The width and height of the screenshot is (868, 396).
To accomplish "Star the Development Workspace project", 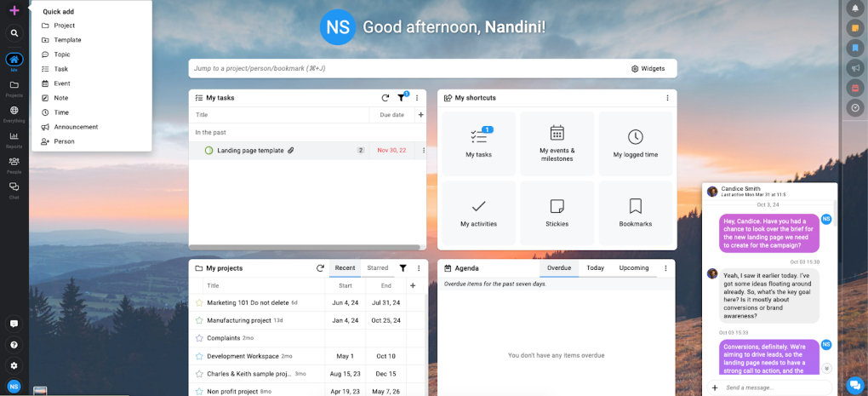I will click(x=199, y=356).
